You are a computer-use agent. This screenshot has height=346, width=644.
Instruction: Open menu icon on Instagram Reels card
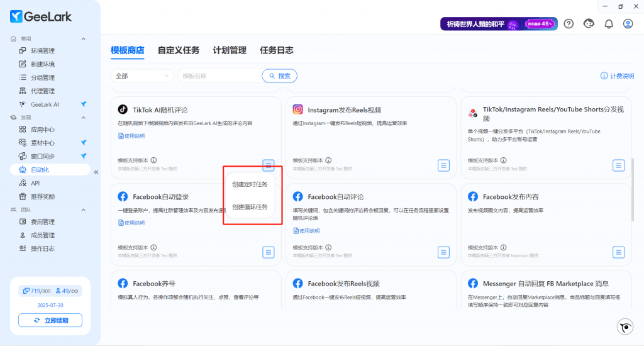click(444, 165)
